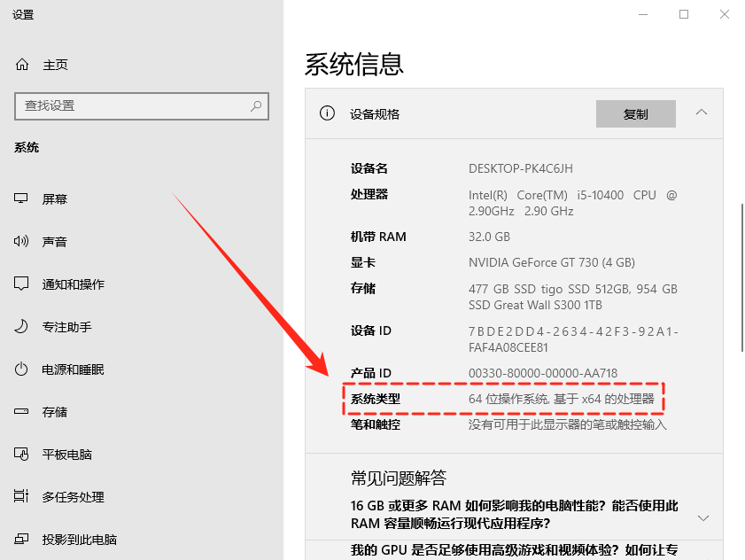Screen dimensions: 745x560
Task: Collapse the 设备规格 section chevron
Action: pos(702,113)
